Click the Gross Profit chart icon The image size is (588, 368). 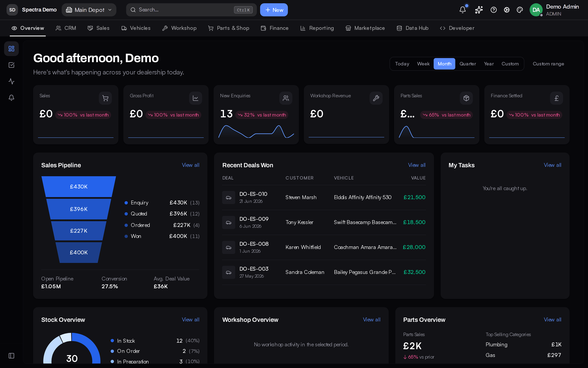tap(196, 98)
